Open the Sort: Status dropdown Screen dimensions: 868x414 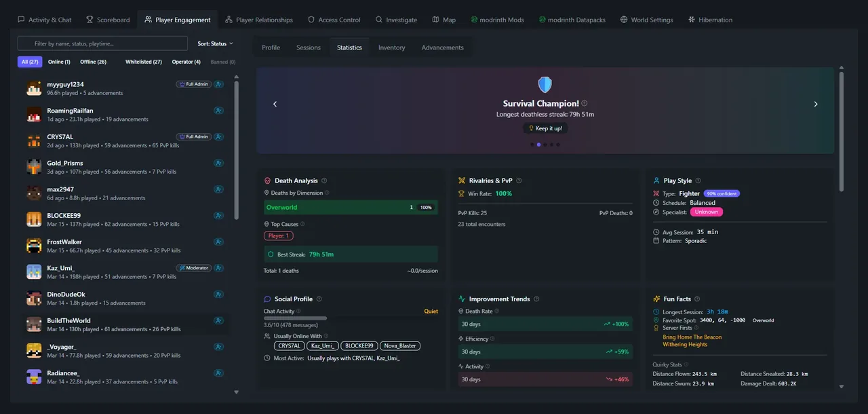click(x=216, y=43)
